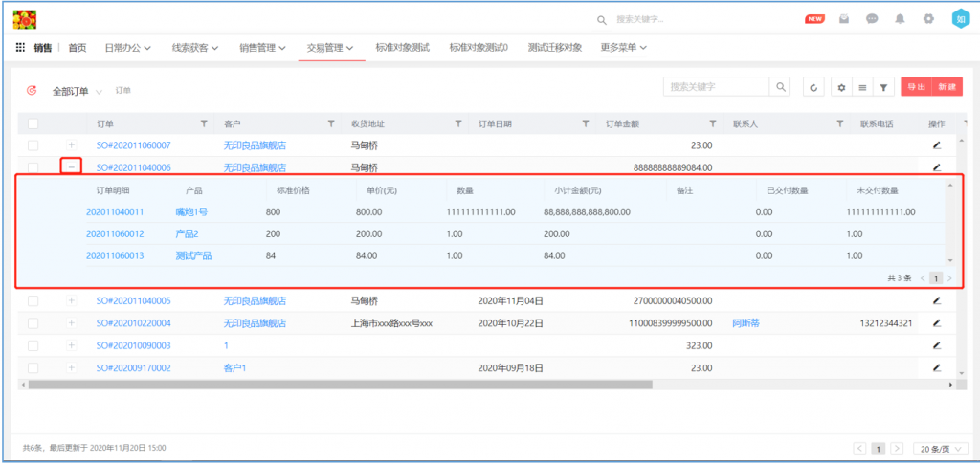Open list settings via the gear icon in the toolbar
Viewport: 980px width, 464px height.
[x=841, y=88]
